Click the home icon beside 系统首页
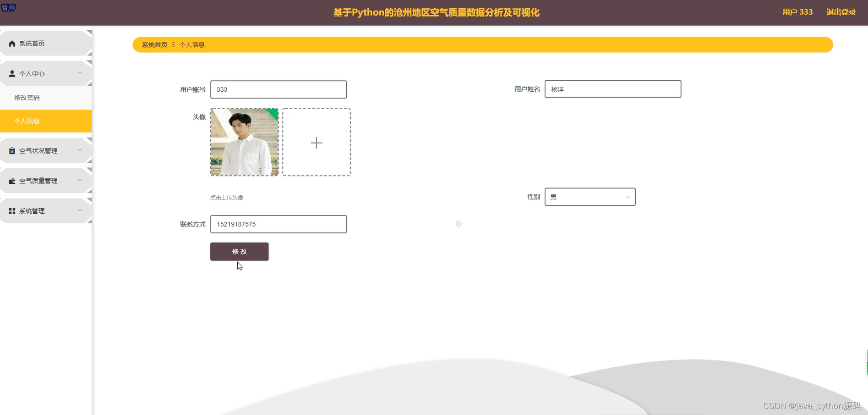The image size is (868, 415). pyautogui.click(x=12, y=44)
